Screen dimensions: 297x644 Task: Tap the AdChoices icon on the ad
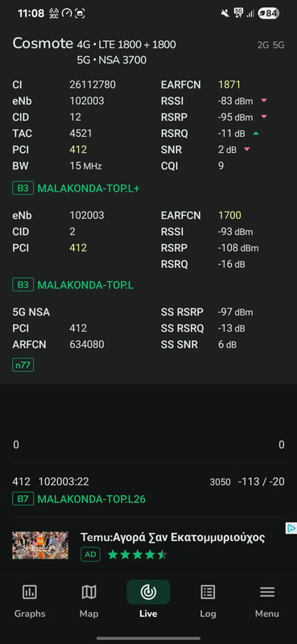tap(291, 528)
